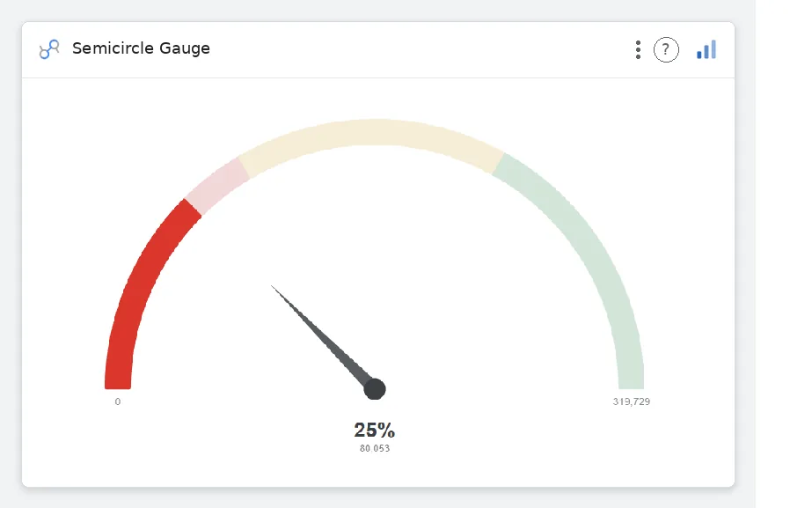The height and width of the screenshot is (508, 812).
Task: Open the three-dot options menu
Action: 638,50
